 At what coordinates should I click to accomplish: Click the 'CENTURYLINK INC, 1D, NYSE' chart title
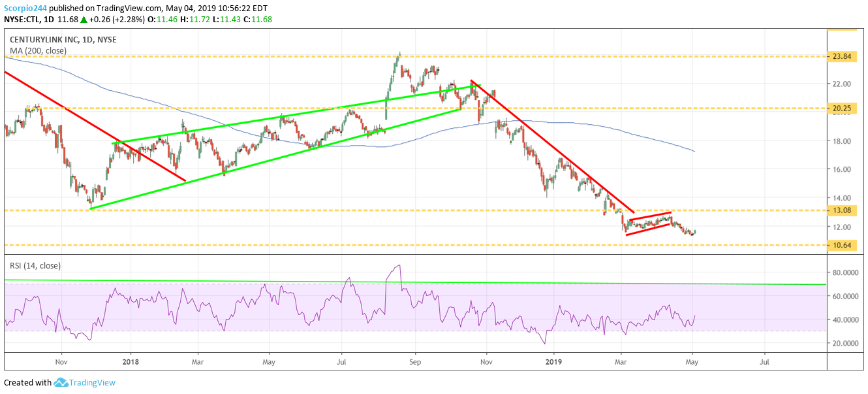pos(65,39)
